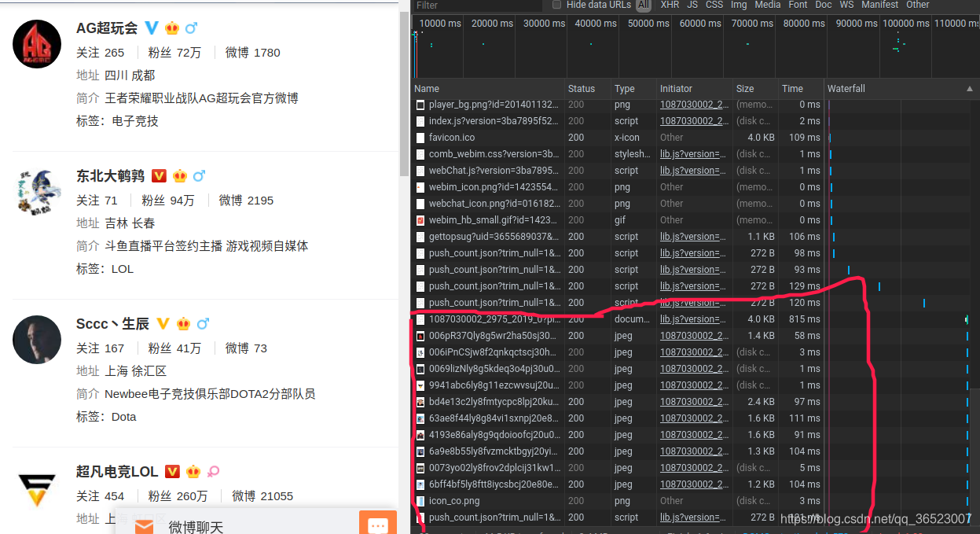Click the gif file icon of webim_hb_small.gif
This screenshot has height=534, width=980.
(420, 220)
